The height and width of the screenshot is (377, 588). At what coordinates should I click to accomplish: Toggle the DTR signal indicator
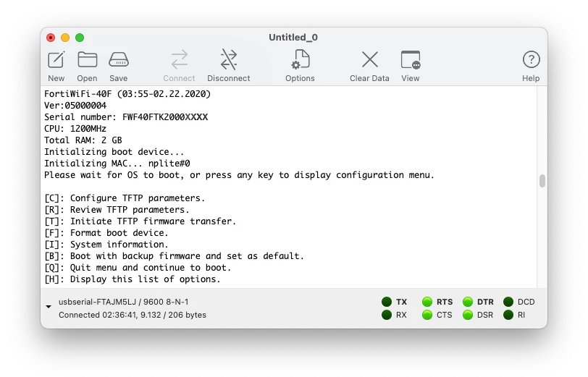pos(468,302)
